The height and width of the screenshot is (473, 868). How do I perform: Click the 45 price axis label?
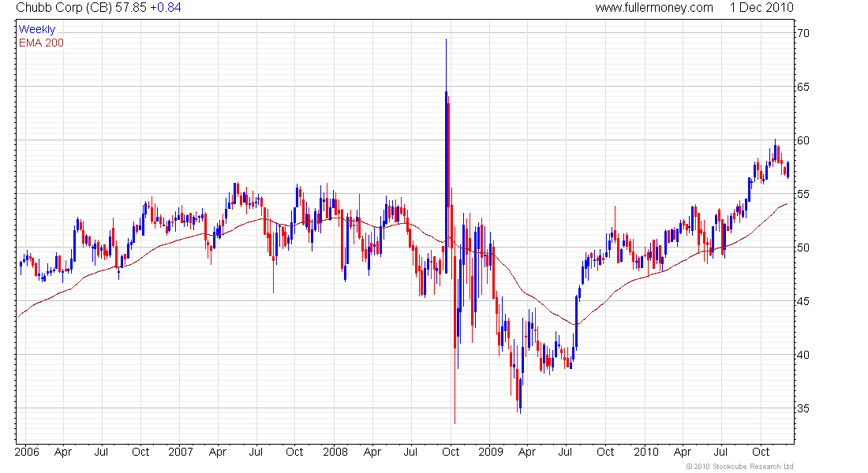click(x=803, y=301)
